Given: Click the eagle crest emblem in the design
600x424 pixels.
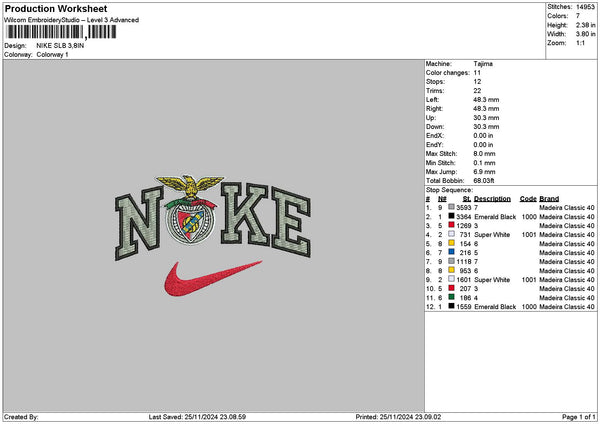Looking at the screenshot, I should coord(190,210).
